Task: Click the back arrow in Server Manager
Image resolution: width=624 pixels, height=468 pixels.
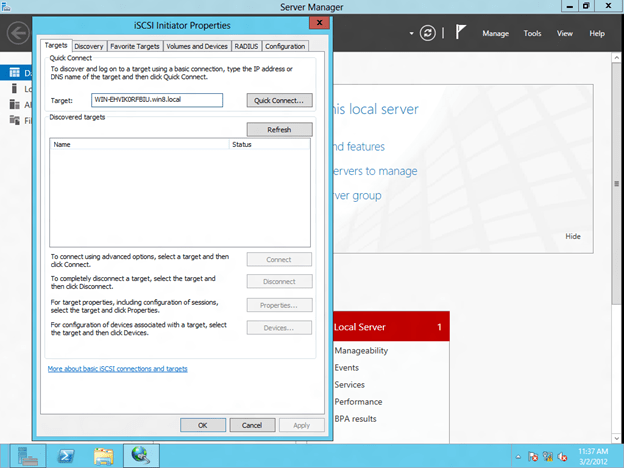Action: pos(17,32)
